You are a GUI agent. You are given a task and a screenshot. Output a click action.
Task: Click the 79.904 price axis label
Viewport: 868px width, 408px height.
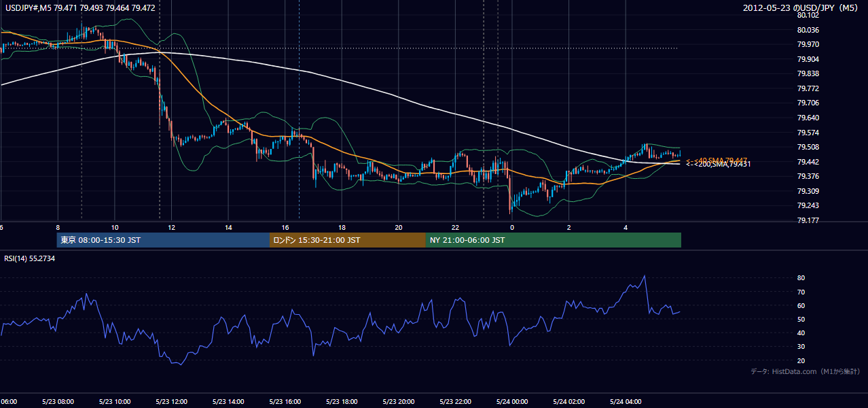[x=807, y=59]
